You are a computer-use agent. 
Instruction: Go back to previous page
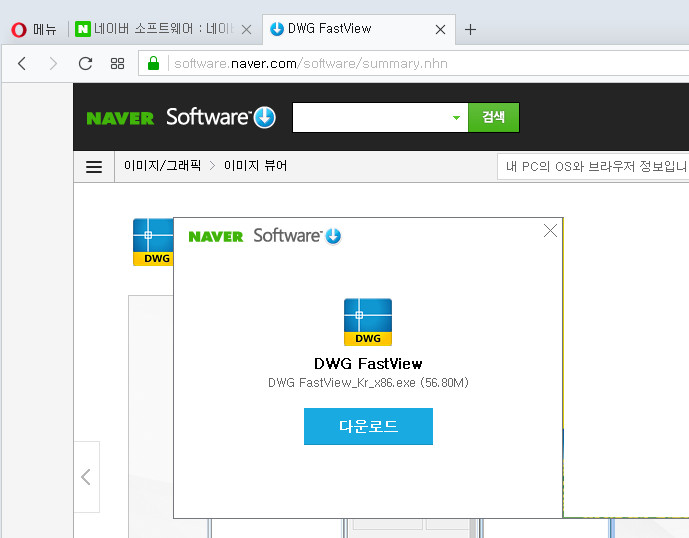[22, 64]
